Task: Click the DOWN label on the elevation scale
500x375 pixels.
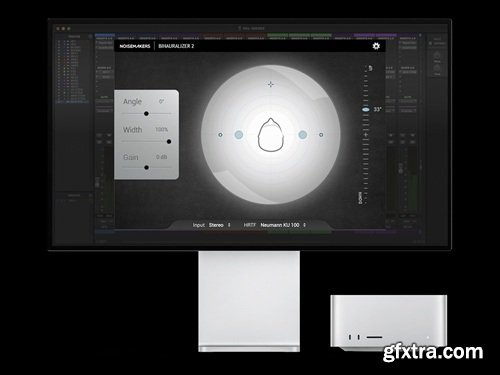Action: click(360, 198)
